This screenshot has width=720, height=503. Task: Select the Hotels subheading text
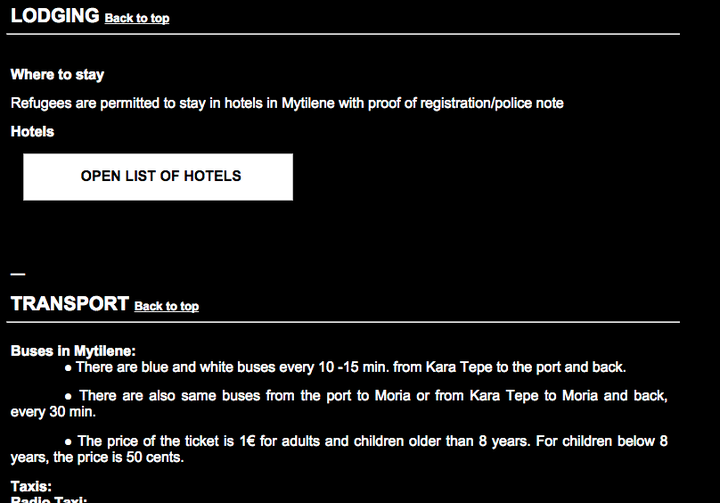point(32,132)
